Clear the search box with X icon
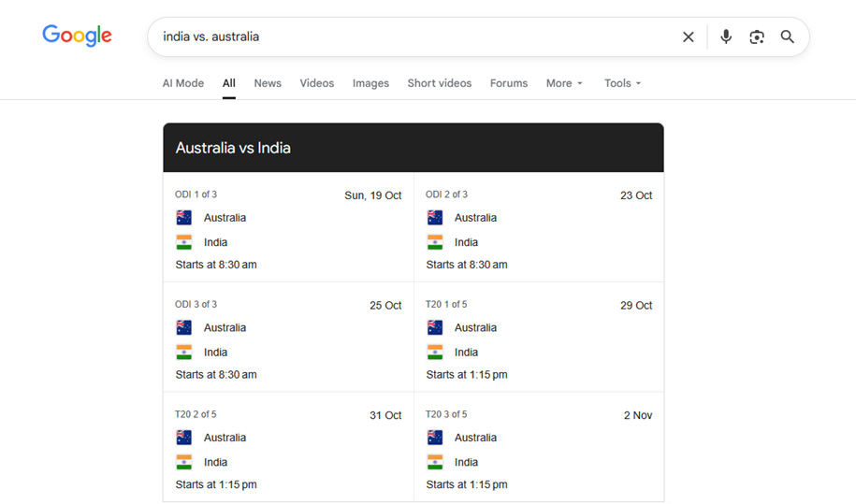 689,36
